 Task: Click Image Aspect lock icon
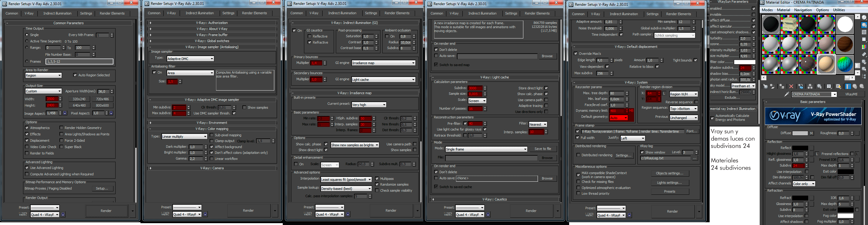65,113
